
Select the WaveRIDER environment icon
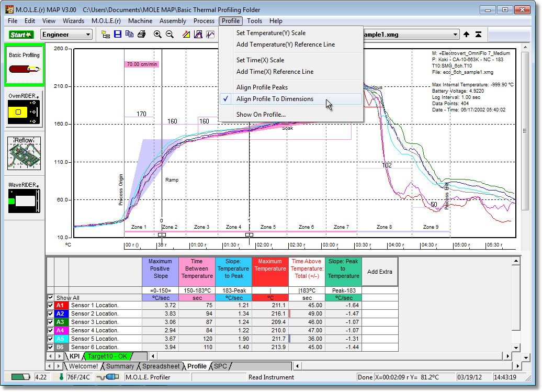coord(24,197)
